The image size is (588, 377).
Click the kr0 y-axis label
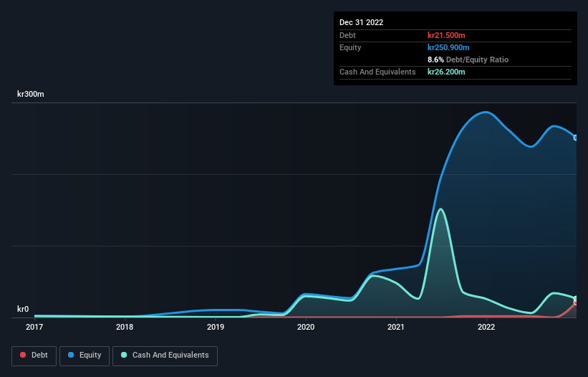[x=23, y=309]
